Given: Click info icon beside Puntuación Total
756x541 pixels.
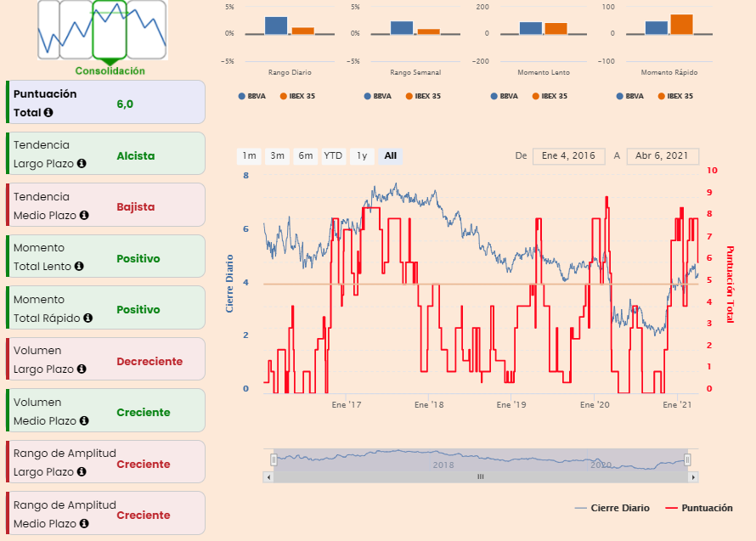Looking at the screenshot, I should pos(48,112).
